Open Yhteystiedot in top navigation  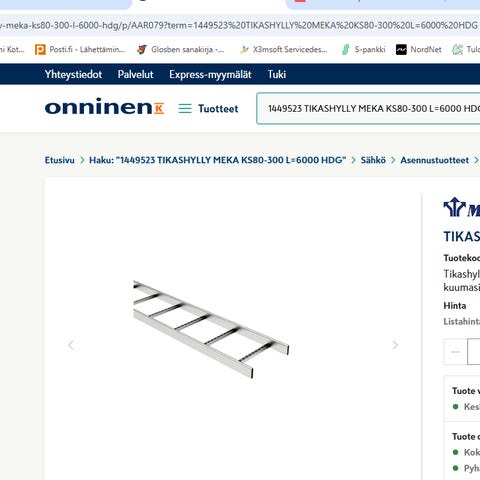click(x=73, y=74)
